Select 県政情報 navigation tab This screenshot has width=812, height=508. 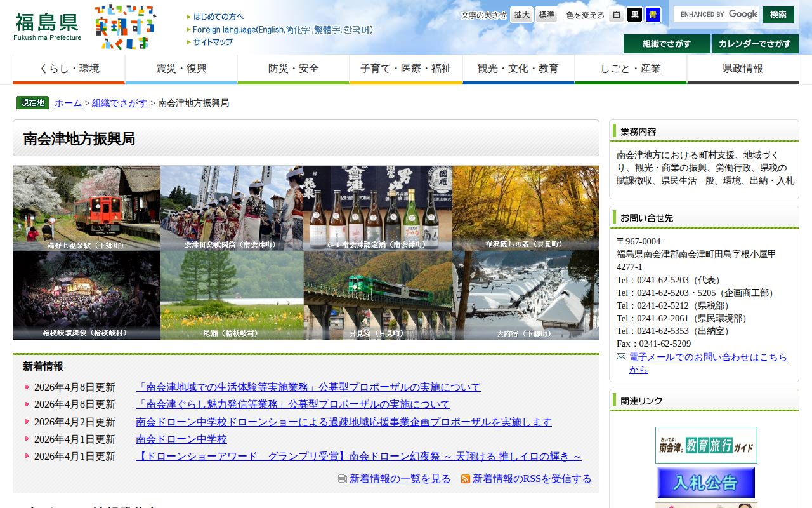click(743, 69)
